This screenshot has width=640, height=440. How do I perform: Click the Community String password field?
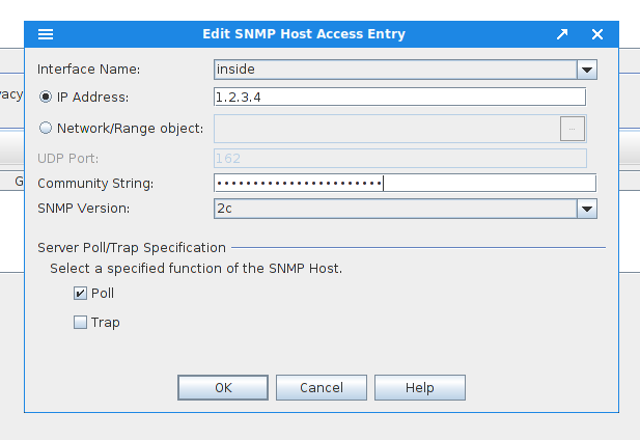405,183
